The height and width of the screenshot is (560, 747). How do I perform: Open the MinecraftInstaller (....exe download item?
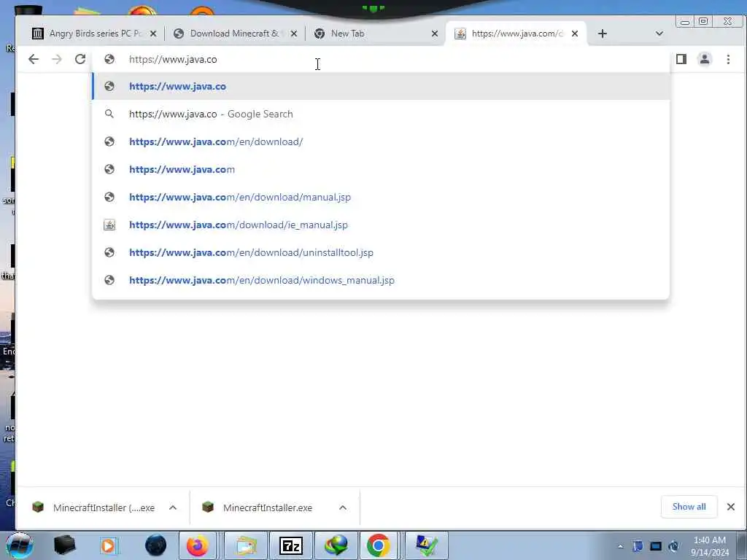(x=93, y=507)
